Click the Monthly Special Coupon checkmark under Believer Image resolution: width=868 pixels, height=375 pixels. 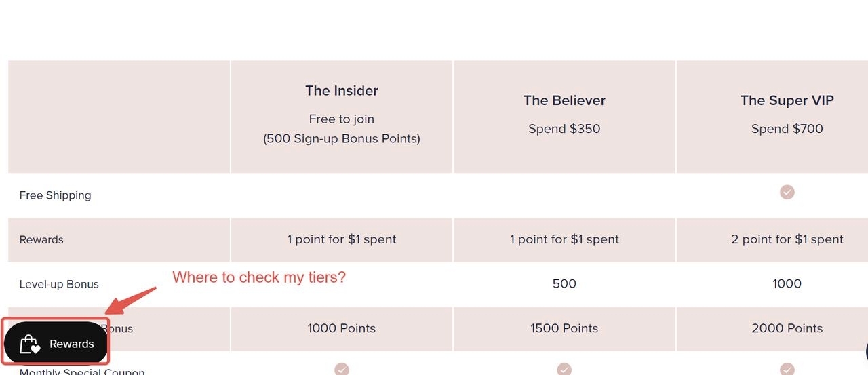coord(564,369)
